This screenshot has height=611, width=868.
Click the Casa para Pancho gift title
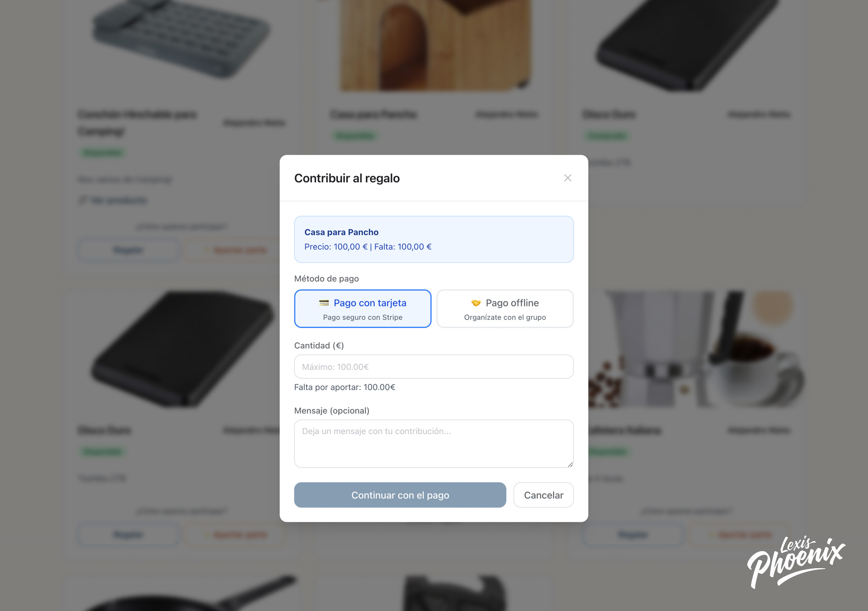(x=342, y=232)
